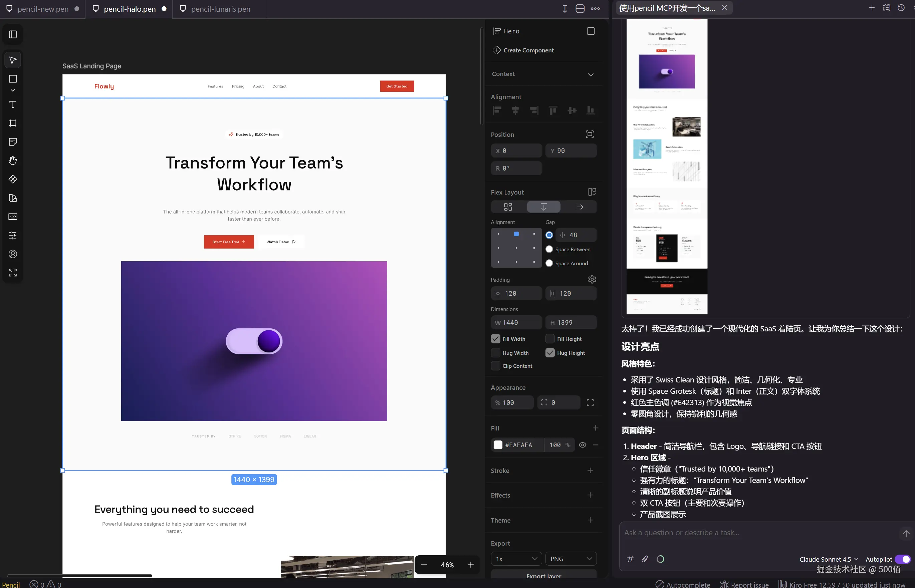This screenshot has height=588, width=915.
Task: Click the zoom in plus button
Action: click(x=470, y=565)
